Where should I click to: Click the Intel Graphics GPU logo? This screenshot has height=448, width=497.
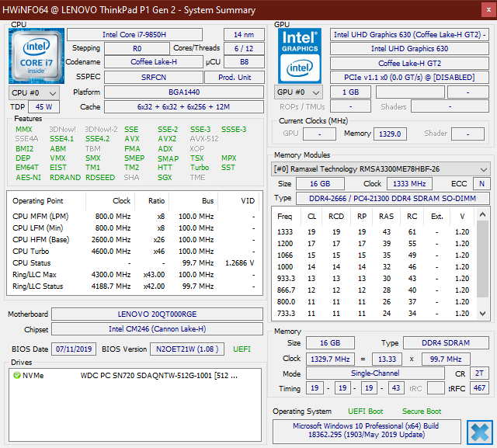300,56
